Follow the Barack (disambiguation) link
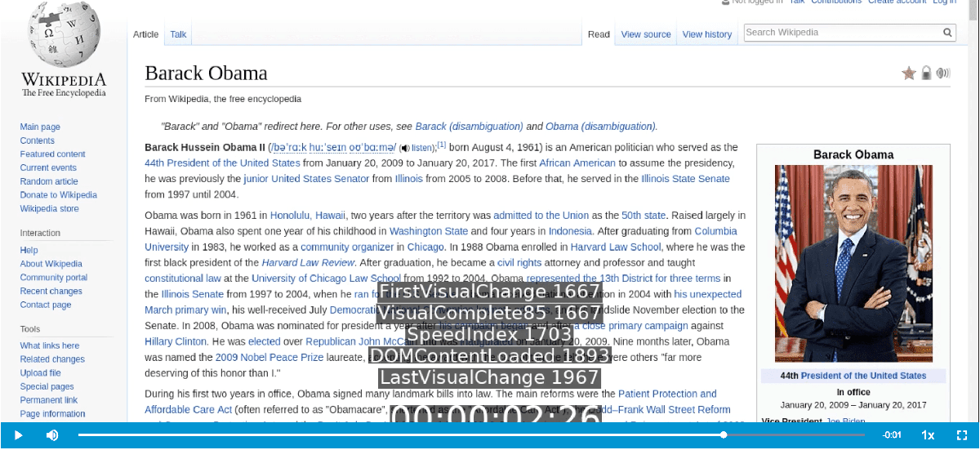The width and height of the screenshot is (980, 450). pos(469,127)
